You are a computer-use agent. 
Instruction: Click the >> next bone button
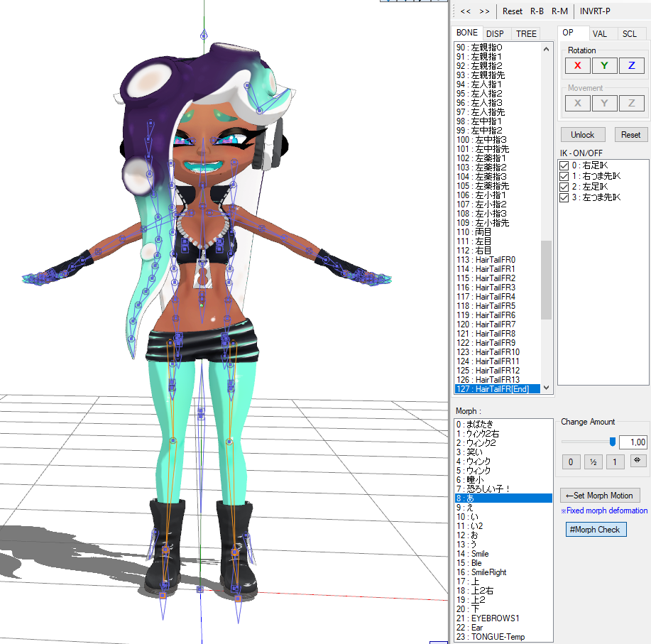coord(484,11)
